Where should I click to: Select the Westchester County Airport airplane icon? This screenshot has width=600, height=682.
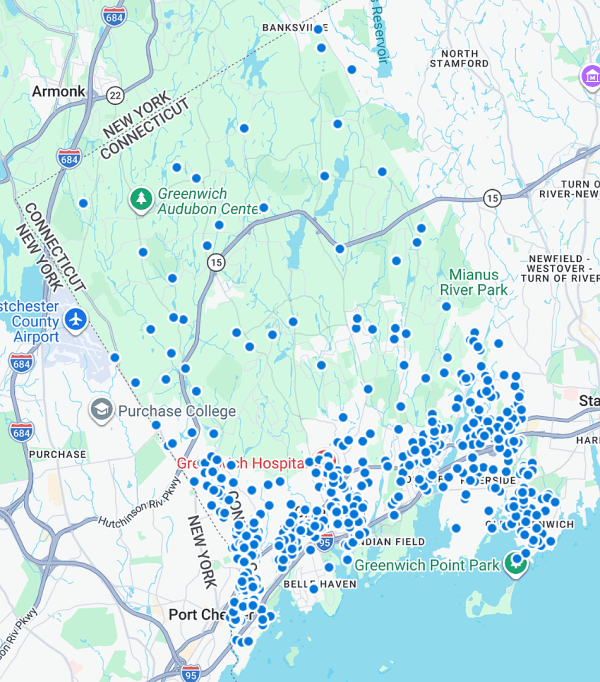point(75,320)
